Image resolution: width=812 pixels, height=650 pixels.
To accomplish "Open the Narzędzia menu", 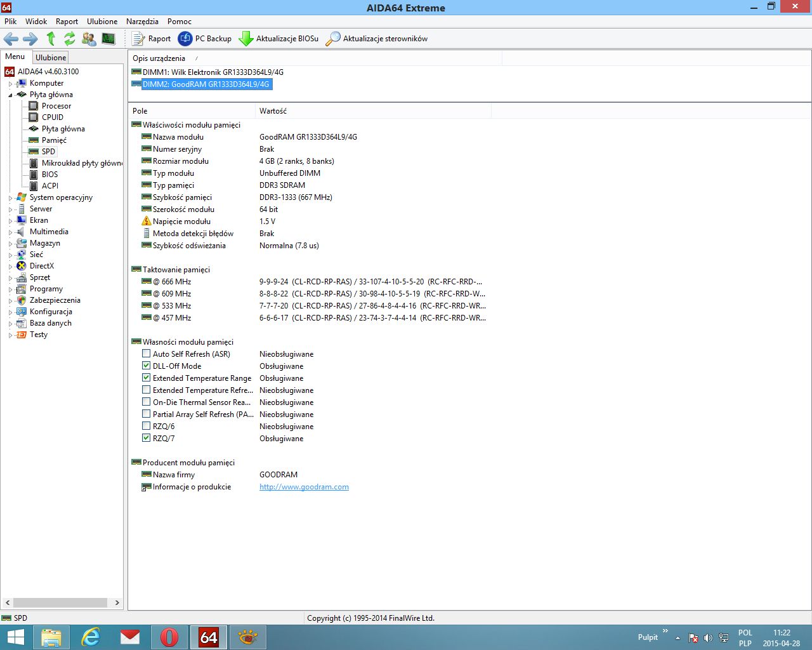I will (142, 22).
